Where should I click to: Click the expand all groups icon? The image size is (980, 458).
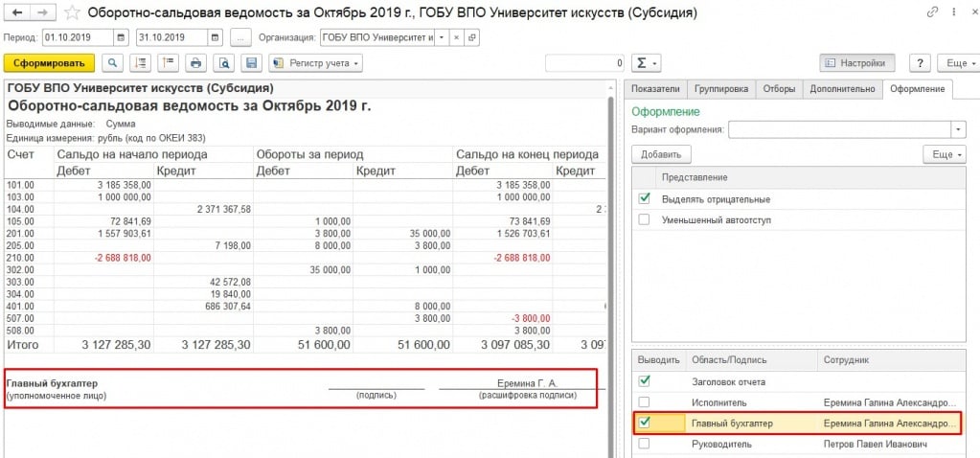click(142, 63)
